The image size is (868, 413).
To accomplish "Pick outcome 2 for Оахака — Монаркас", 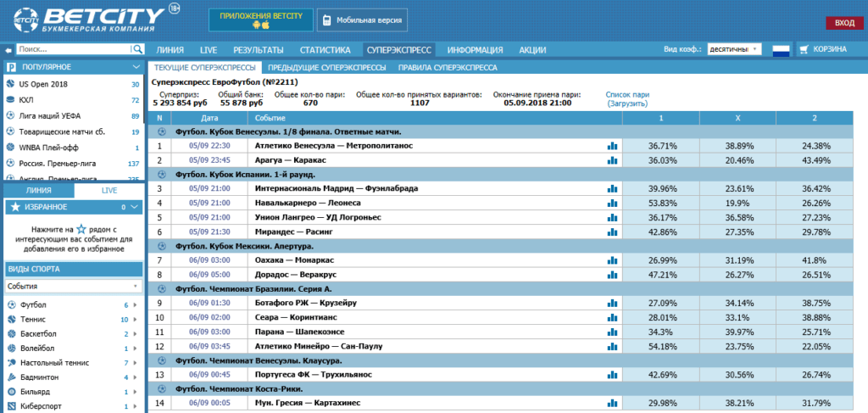I will [813, 260].
